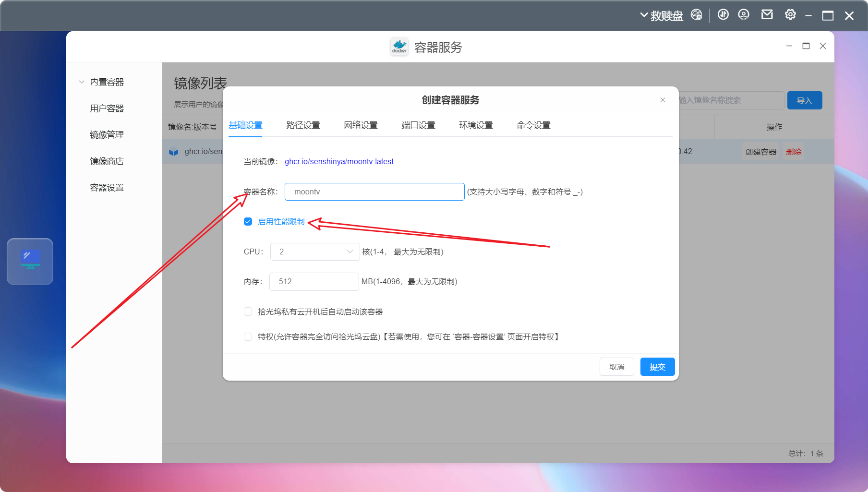The height and width of the screenshot is (492, 868).
Task: Minimize the 容器服务 window
Action: [x=789, y=46]
